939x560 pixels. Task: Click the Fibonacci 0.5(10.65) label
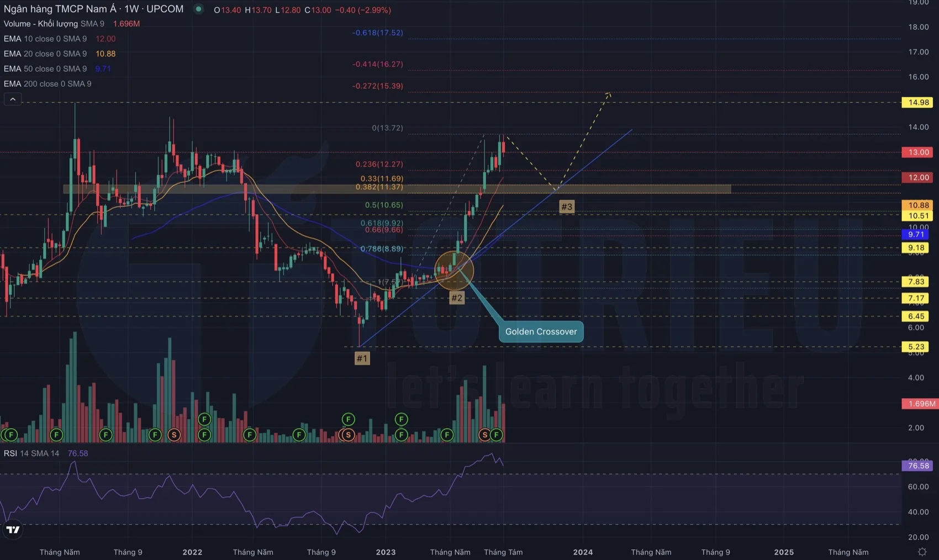[384, 205]
